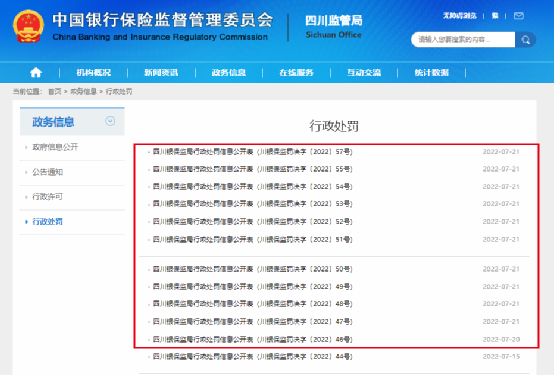Viewport: 554px width, 375px height.
Task: Click the 繁 traditional Chinese switch
Action: (495, 16)
